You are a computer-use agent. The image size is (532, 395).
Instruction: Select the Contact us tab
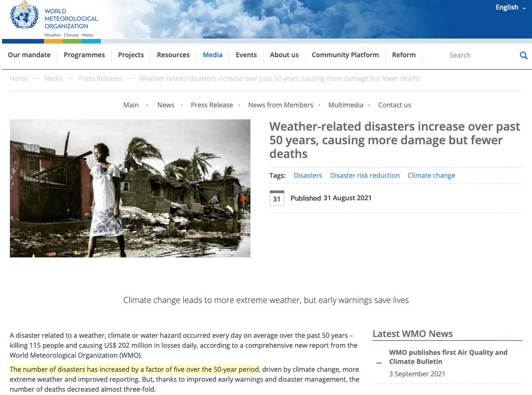coord(395,105)
